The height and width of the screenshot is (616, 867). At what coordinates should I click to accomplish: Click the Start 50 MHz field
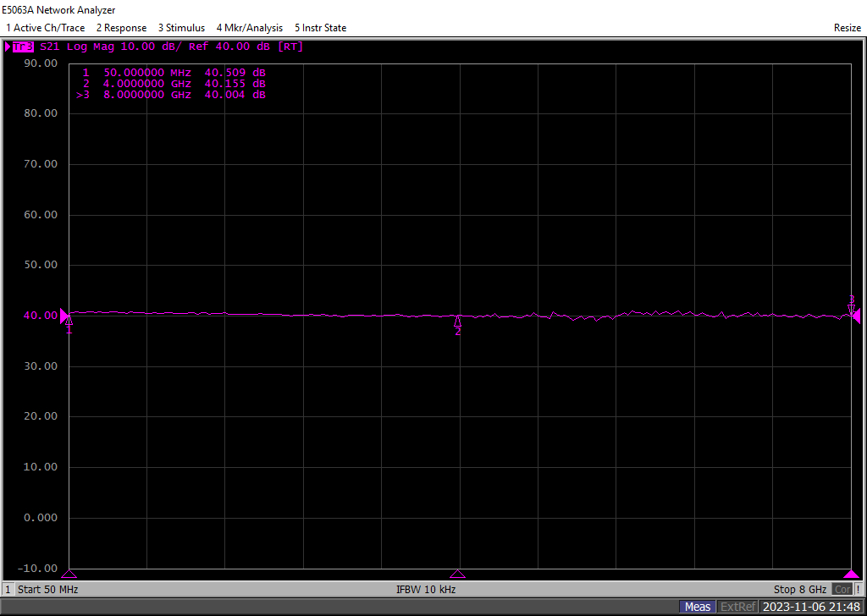coord(47,589)
